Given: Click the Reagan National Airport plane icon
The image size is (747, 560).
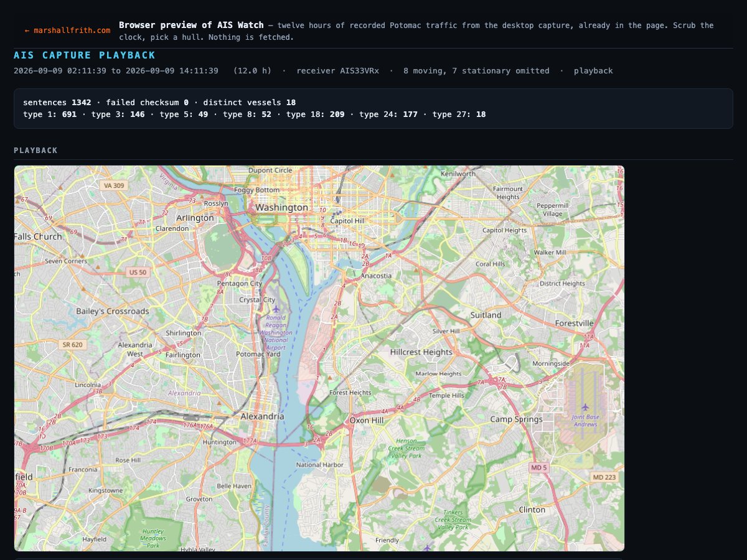Looking at the screenshot, I should click(276, 309).
